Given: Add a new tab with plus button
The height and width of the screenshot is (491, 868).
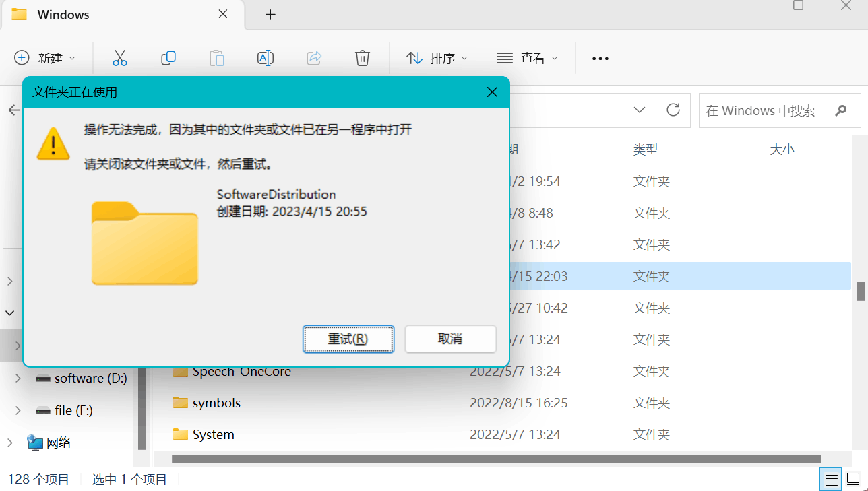Looking at the screenshot, I should tap(270, 14).
